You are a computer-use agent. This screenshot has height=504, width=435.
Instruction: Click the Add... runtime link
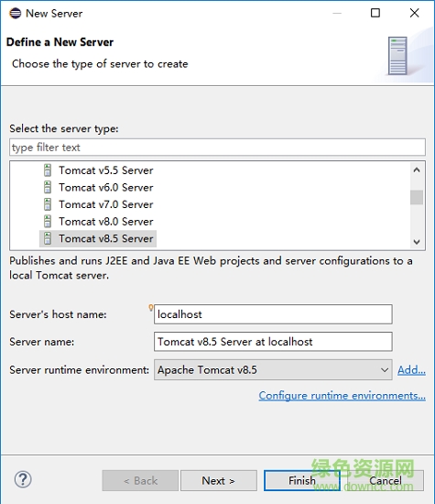pyautogui.click(x=411, y=370)
